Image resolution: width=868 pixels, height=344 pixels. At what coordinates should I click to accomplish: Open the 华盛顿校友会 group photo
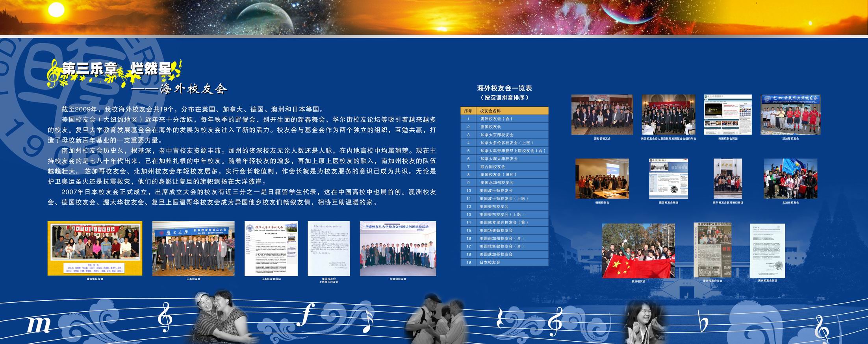(x=398, y=248)
